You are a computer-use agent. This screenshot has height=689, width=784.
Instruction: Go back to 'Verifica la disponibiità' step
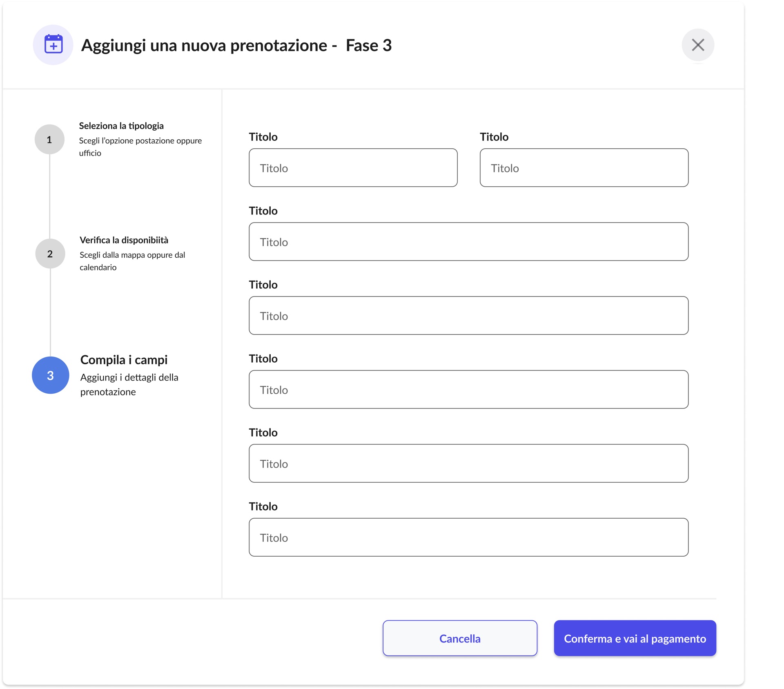coord(124,240)
